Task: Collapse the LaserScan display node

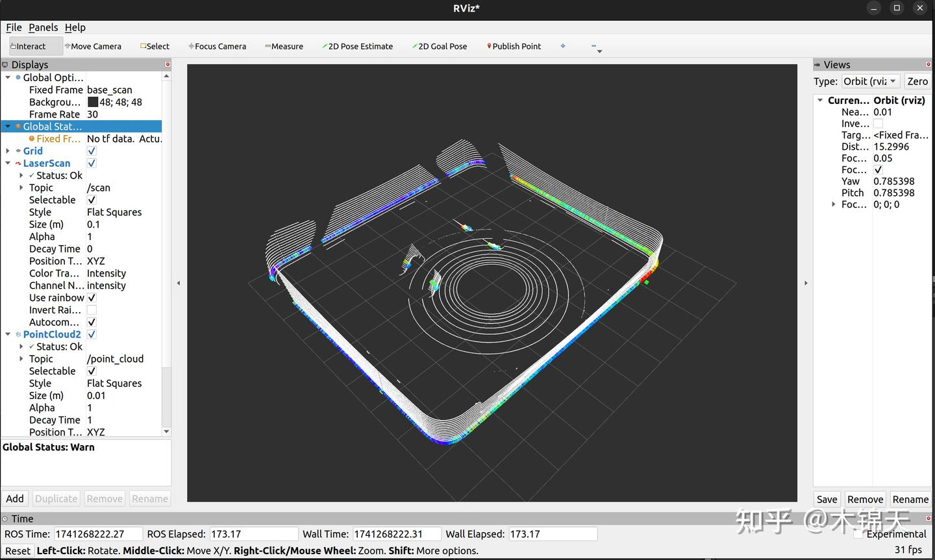Action: [x=8, y=164]
